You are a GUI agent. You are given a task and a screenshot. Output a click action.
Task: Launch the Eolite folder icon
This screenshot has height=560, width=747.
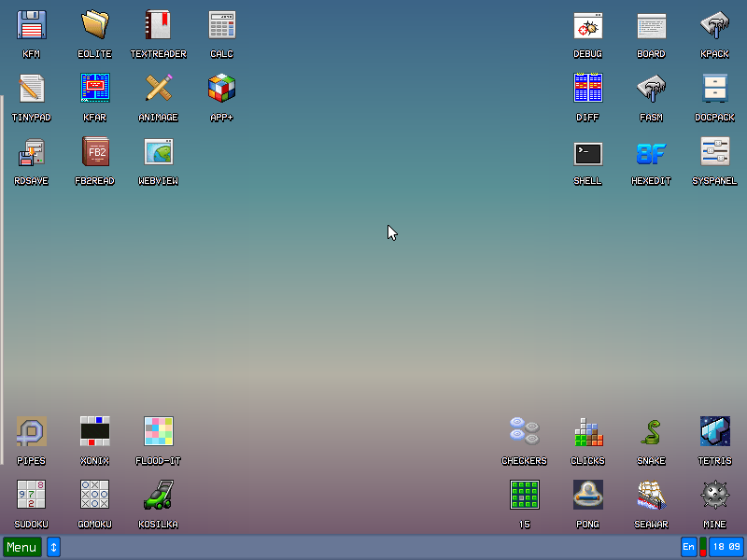(95, 25)
